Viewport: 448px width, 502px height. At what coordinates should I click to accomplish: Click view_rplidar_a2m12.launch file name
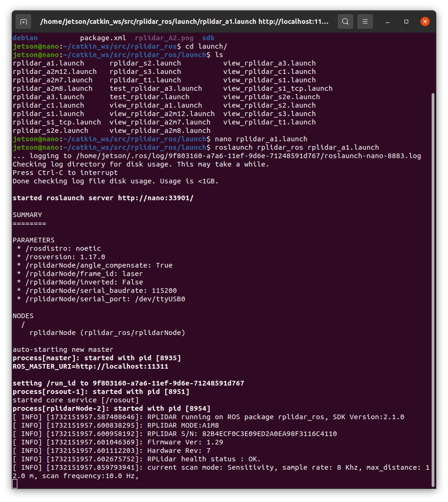tap(162, 114)
